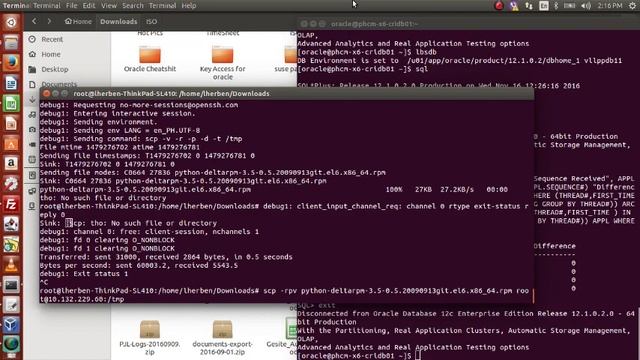Open the battery indicator menu
This screenshot has width=640, height=360.
(x=569, y=6)
